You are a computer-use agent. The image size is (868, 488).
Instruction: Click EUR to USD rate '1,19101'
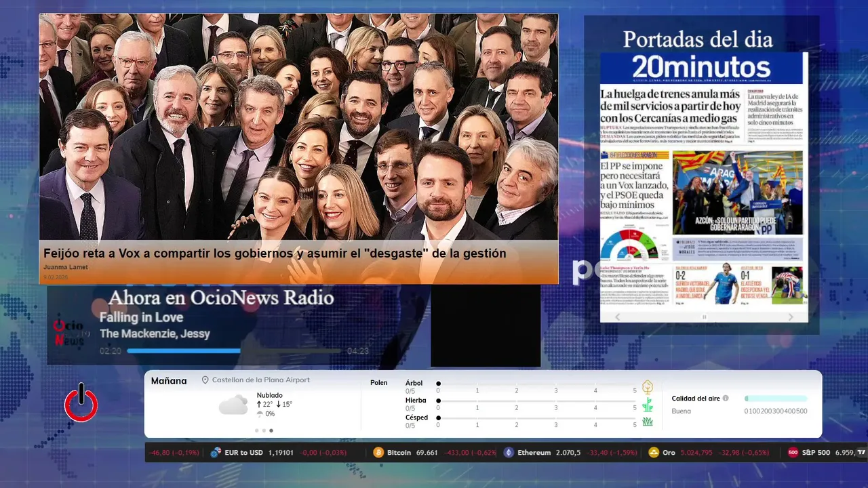281,453
